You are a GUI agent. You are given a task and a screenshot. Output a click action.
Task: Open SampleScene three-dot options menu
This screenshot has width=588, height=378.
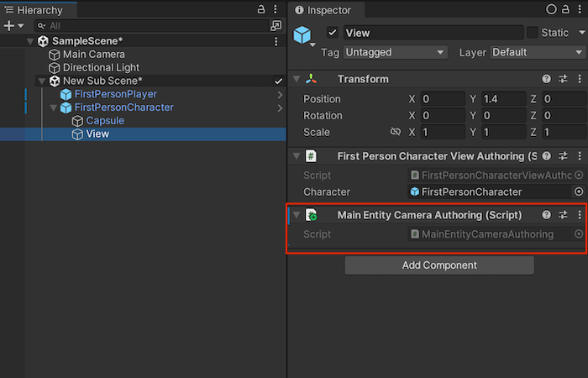(x=276, y=41)
